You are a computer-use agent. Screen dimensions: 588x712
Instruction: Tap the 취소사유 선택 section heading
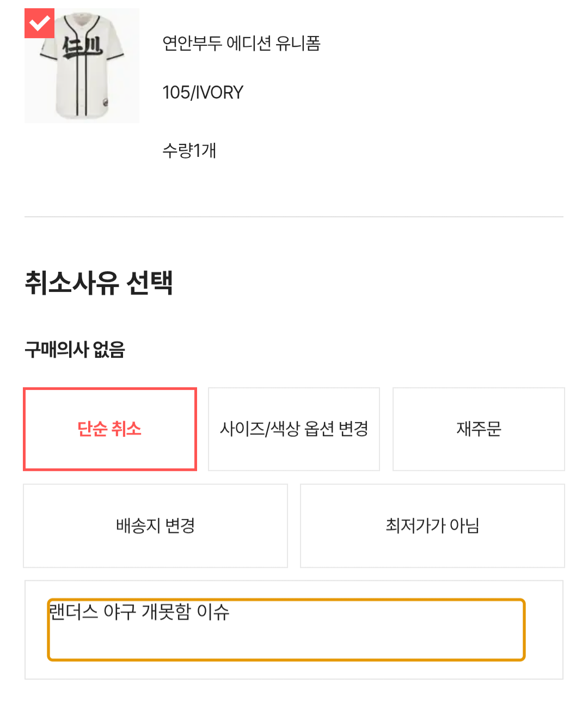99,283
